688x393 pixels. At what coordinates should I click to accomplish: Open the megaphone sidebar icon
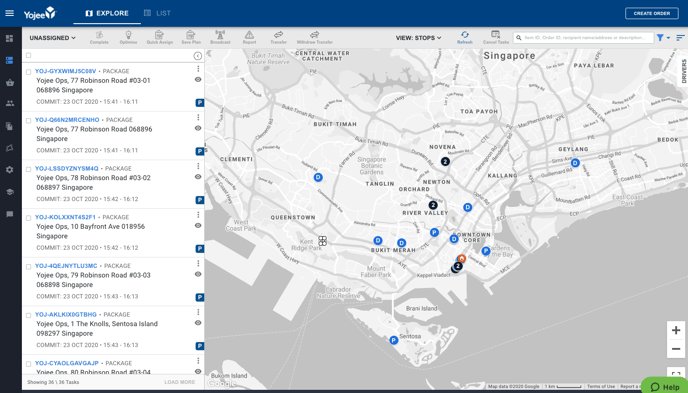click(x=9, y=148)
